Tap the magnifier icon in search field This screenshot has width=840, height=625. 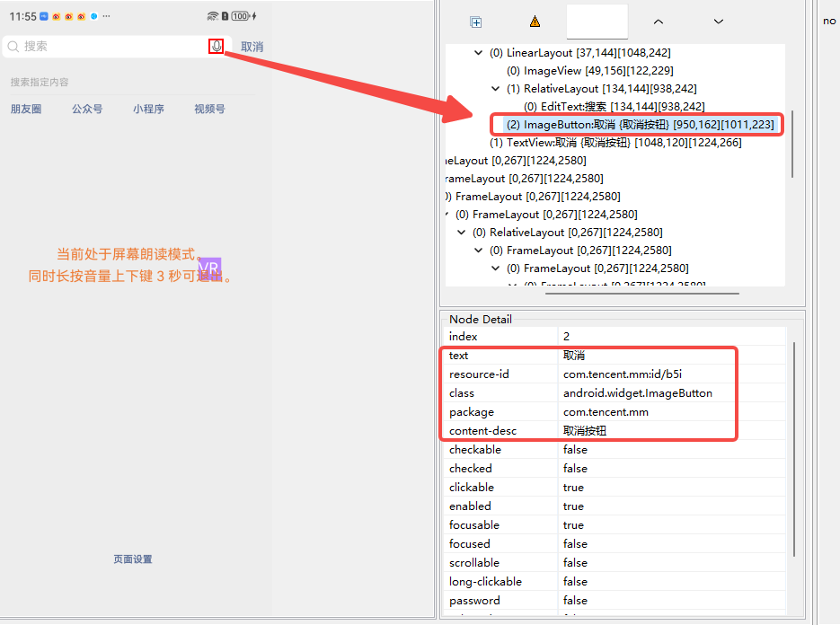tap(13, 47)
